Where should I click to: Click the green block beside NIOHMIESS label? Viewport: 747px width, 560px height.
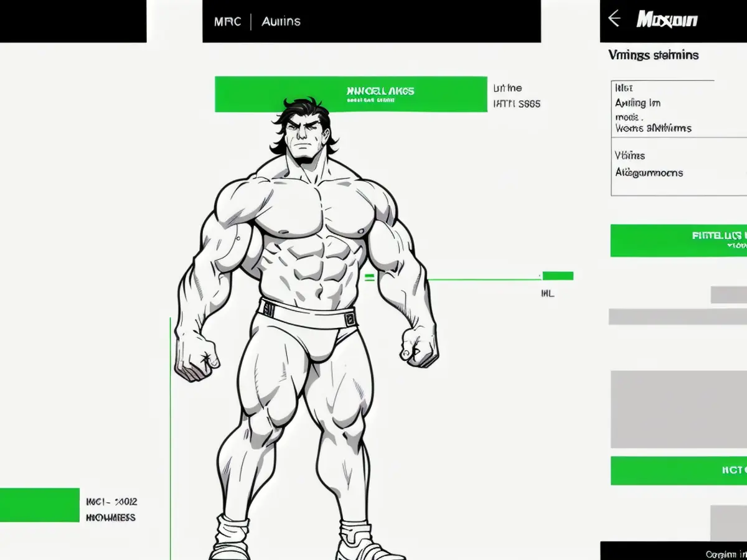40,505
